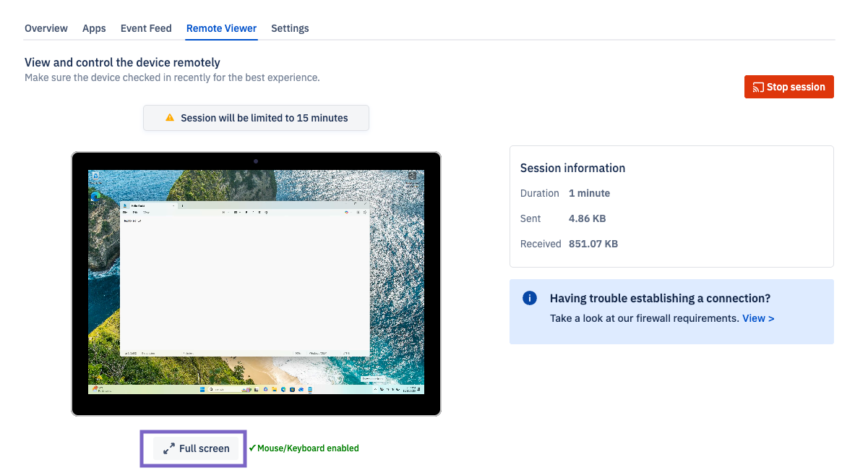Click the Stop session button

788,86
